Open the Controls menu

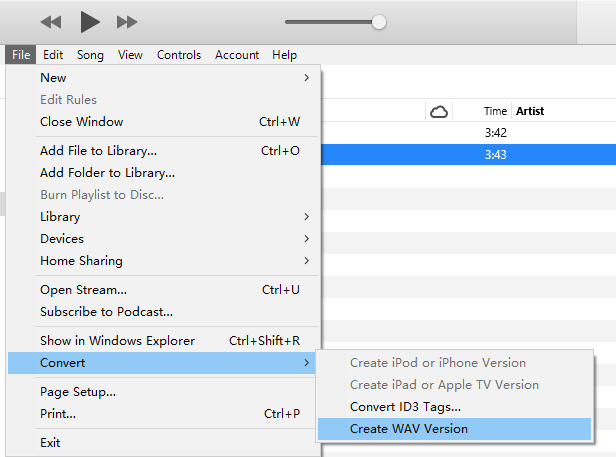coord(179,55)
